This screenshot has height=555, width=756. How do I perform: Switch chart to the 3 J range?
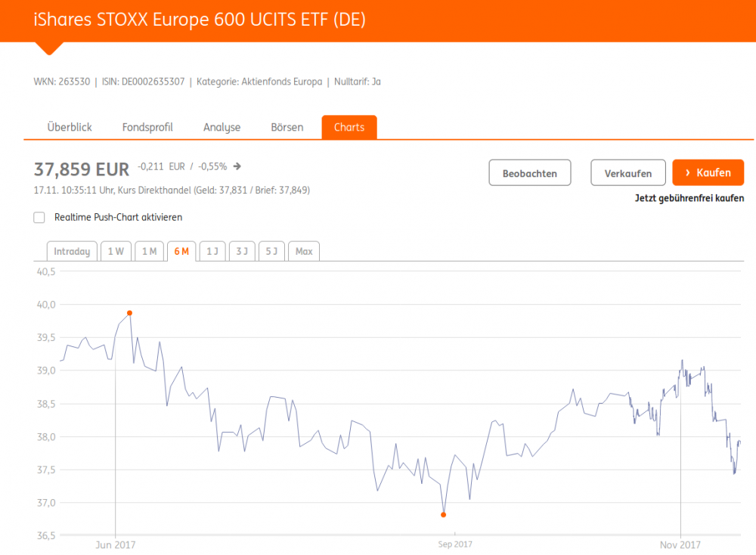tap(242, 251)
